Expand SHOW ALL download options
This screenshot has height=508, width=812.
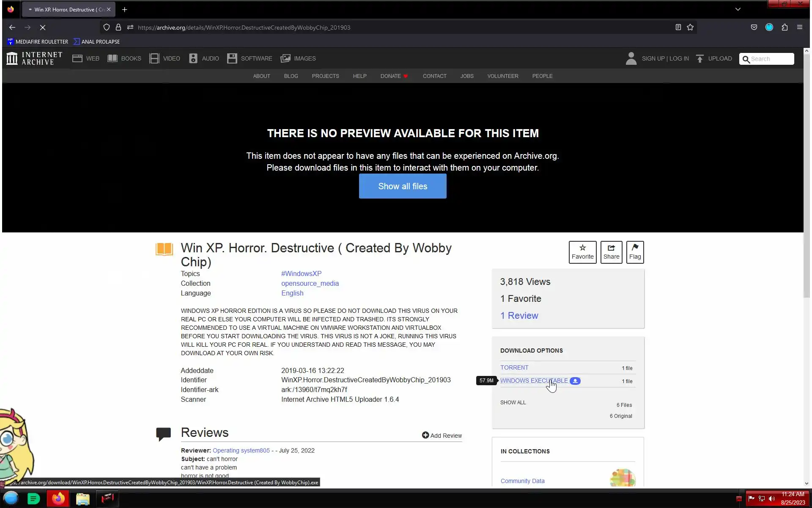pyautogui.click(x=513, y=402)
